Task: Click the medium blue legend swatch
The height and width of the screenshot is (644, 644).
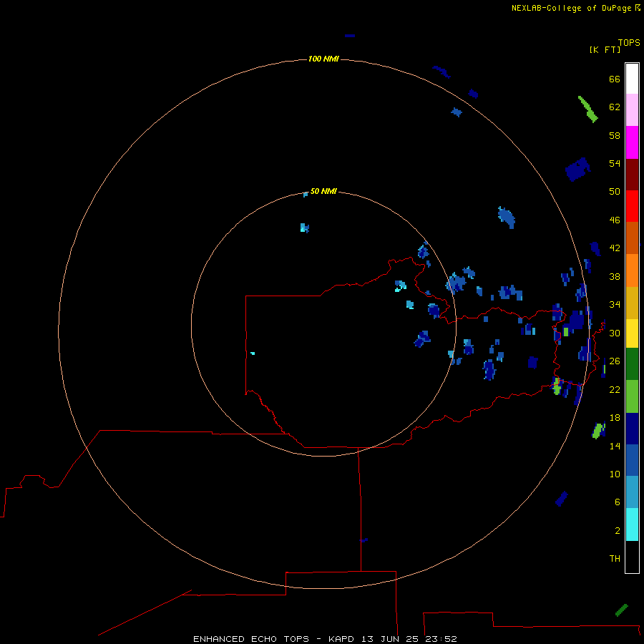Action: coord(632,460)
